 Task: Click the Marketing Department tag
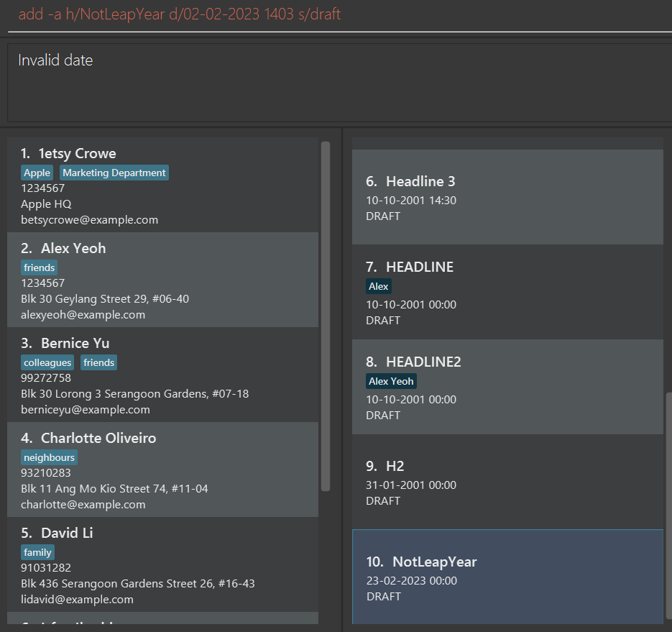pos(114,173)
